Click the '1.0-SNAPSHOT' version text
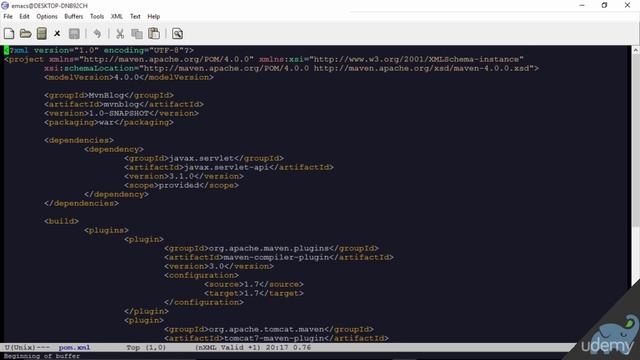Screen dimensions: 640x360 [x=119, y=113]
